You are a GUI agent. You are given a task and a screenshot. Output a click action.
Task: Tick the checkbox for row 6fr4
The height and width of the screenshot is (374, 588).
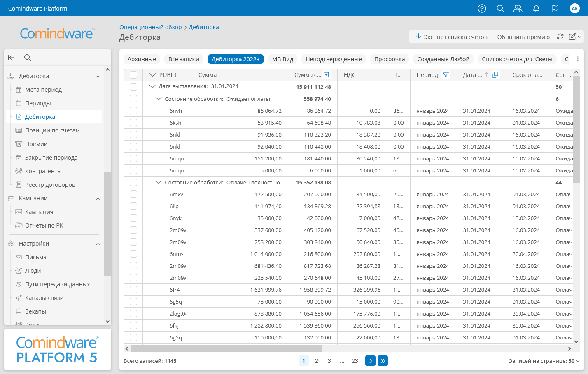tap(133, 290)
